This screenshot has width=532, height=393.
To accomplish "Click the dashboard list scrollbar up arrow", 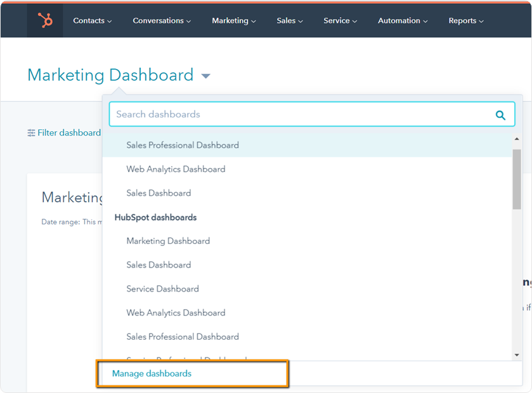I will pos(517,139).
